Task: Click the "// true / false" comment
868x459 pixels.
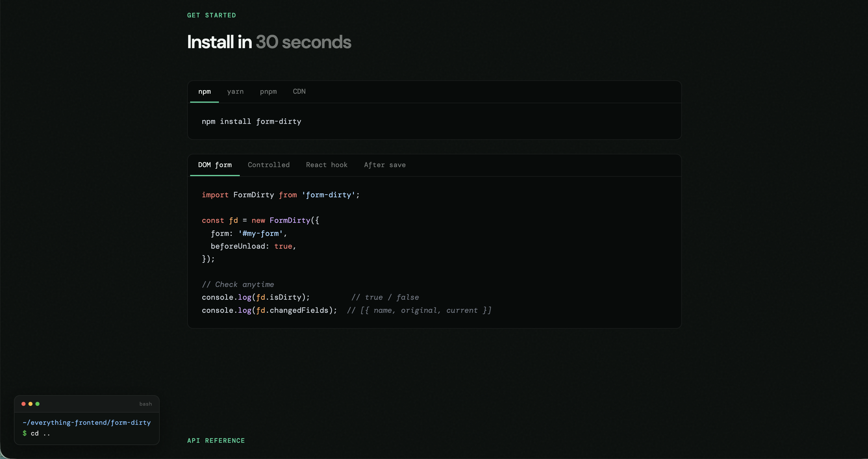Action: click(x=385, y=297)
